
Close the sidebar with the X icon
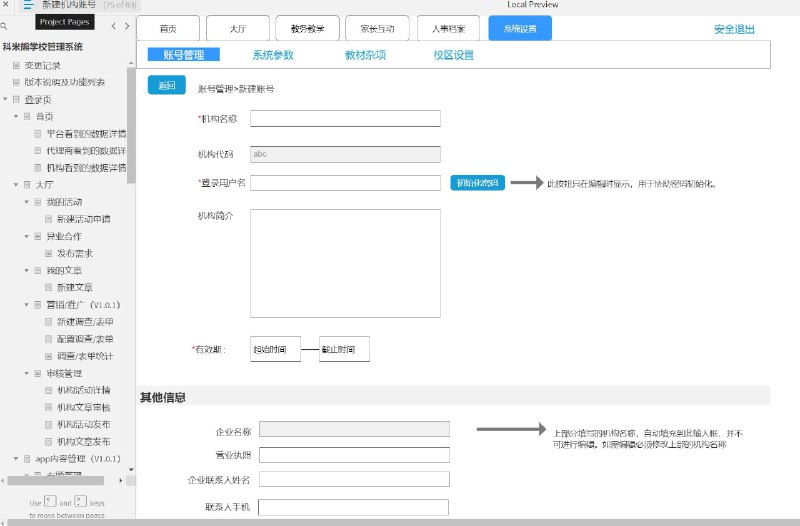pyautogui.click(x=5, y=4)
